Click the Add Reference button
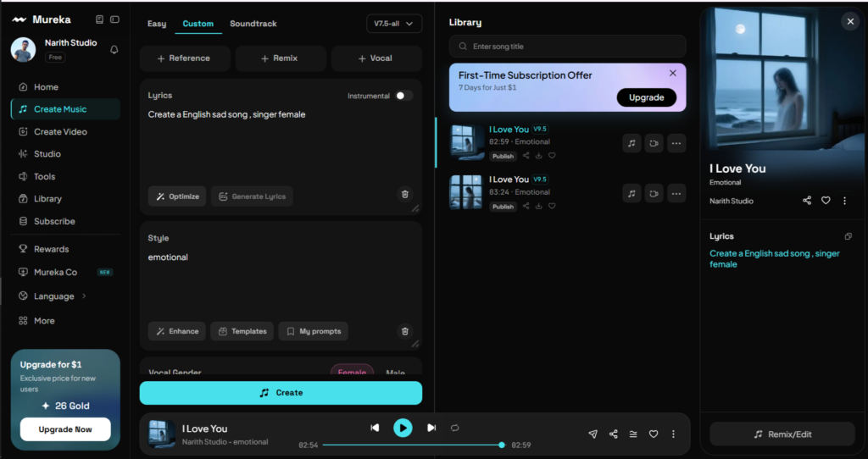 tap(185, 58)
